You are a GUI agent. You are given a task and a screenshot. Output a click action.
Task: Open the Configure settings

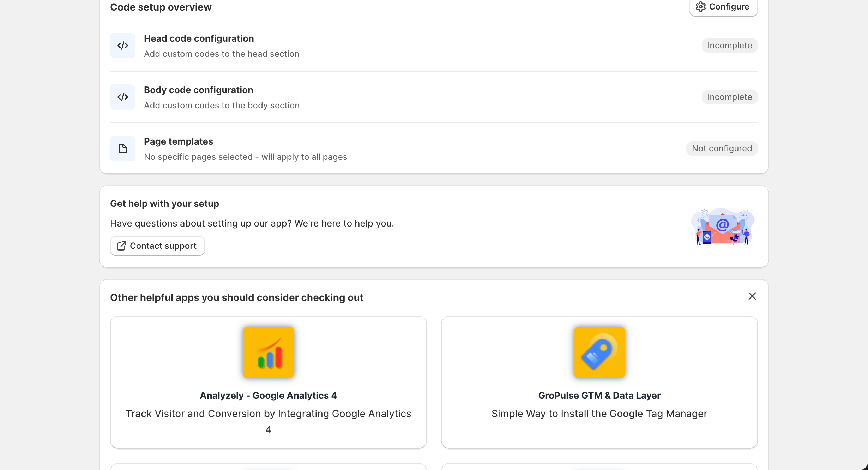click(723, 6)
